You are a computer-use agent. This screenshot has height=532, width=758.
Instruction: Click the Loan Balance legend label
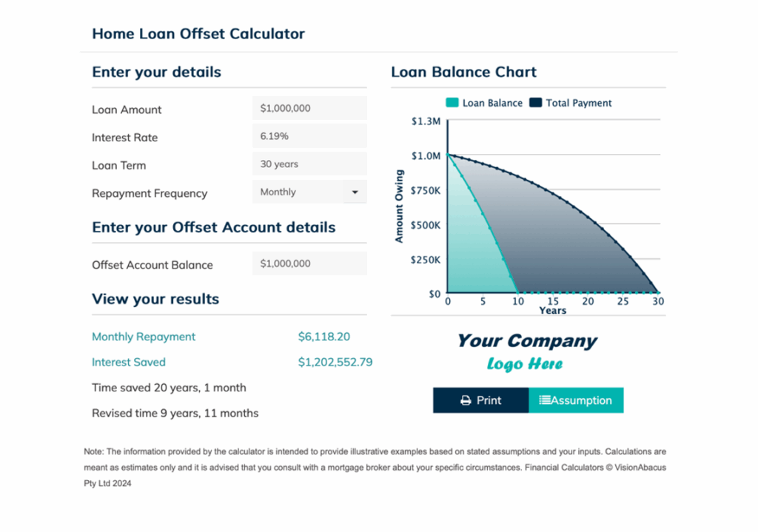[x=492, y=103]
